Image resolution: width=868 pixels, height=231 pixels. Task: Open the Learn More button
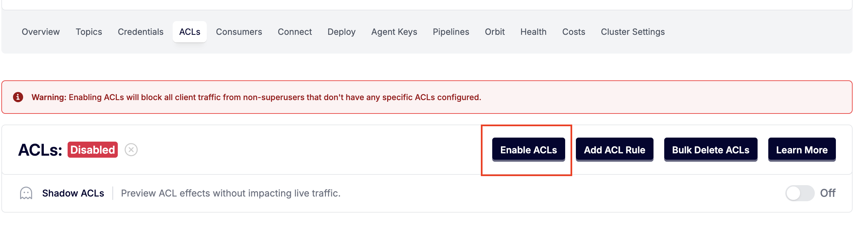[802, 150]
